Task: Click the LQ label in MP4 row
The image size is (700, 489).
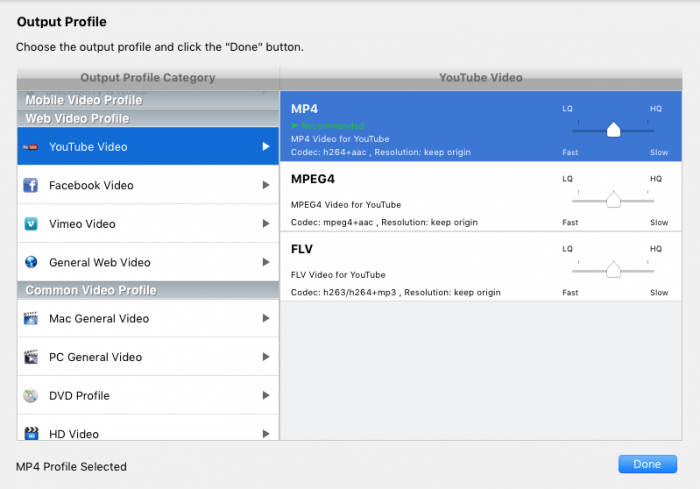Action: (567, 109)
